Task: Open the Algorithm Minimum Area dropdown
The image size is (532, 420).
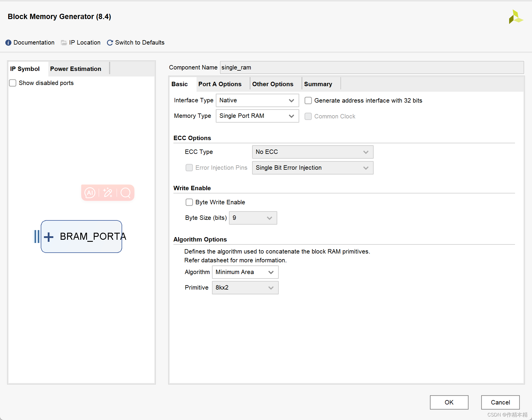Action: [245, 272]
